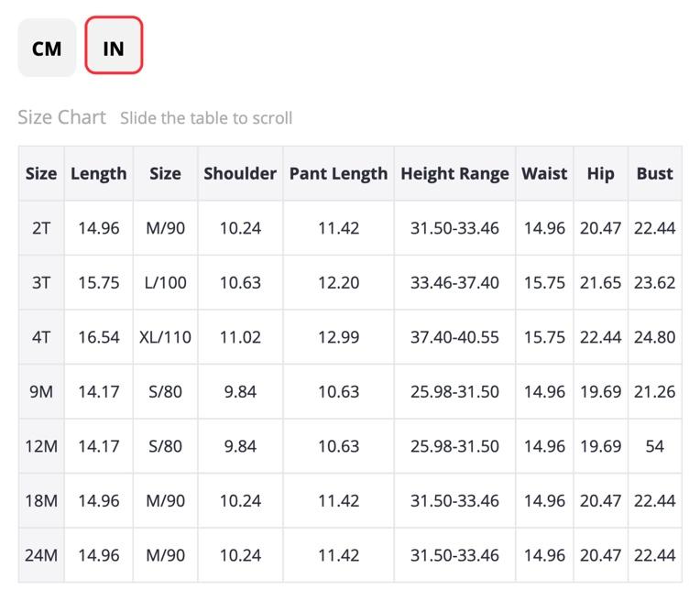Click the 37.40-40.55 height range cell
Viewport: 700px width, 601px height.
click(x=454, y=337)
